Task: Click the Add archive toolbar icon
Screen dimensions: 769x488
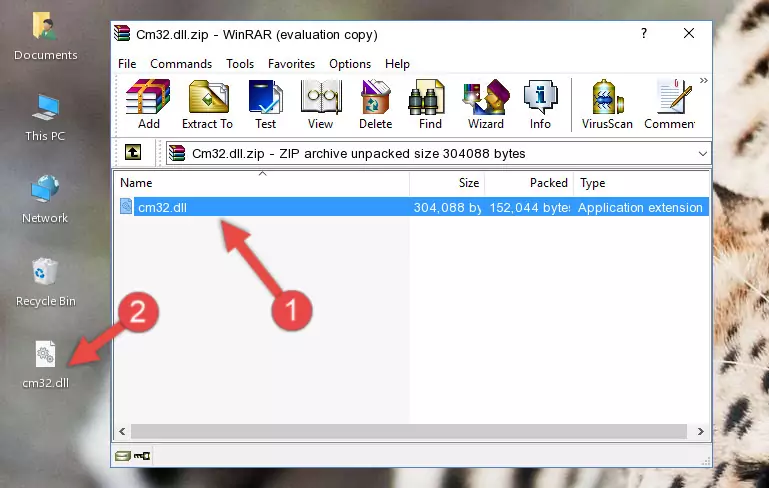Action: 148,104
